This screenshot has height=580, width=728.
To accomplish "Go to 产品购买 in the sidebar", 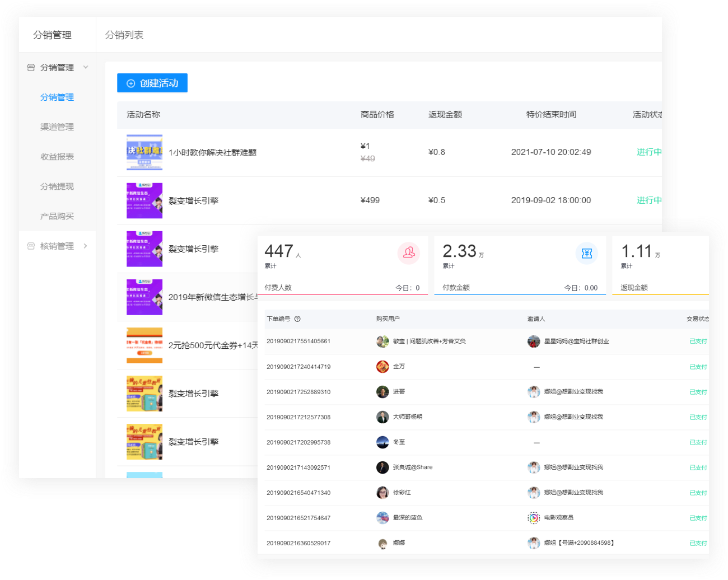I will [x=57, y=216].
